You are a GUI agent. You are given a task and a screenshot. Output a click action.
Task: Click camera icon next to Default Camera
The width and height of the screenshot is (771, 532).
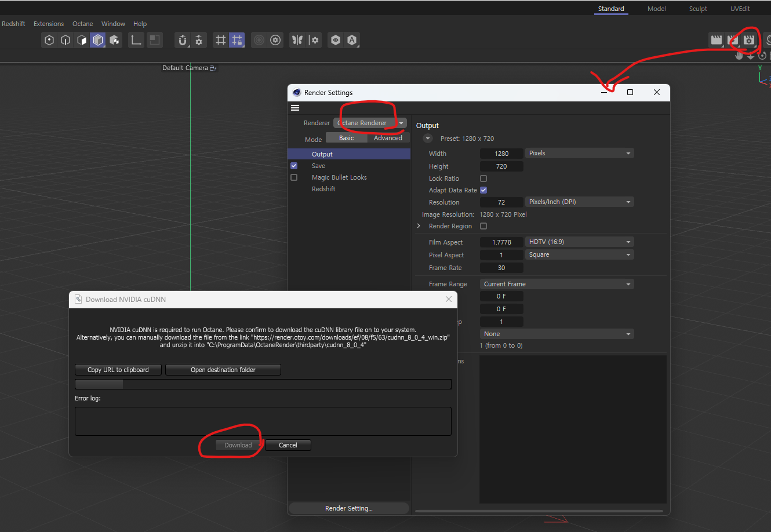click(x=213, y=68)
